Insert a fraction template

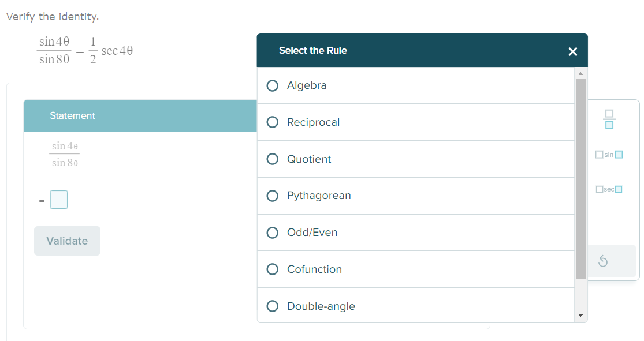click(x=609, y=119)
